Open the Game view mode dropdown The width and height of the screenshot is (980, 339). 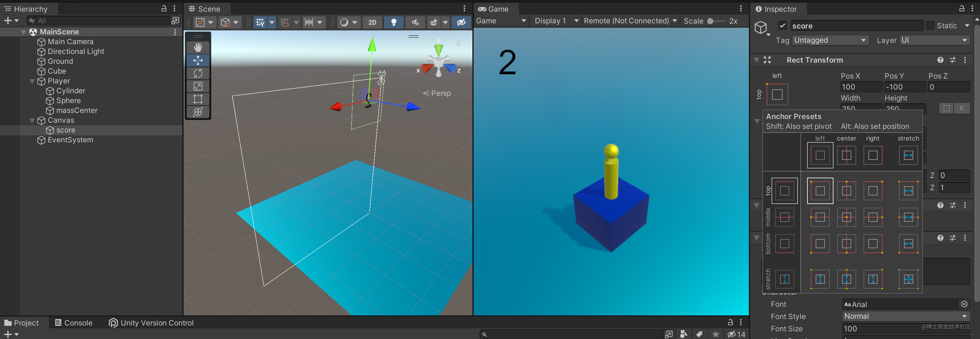[x=501, y=21]
